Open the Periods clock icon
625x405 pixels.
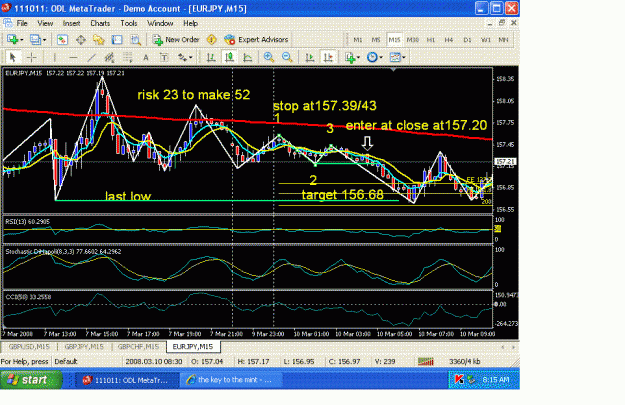click(372, 57)
